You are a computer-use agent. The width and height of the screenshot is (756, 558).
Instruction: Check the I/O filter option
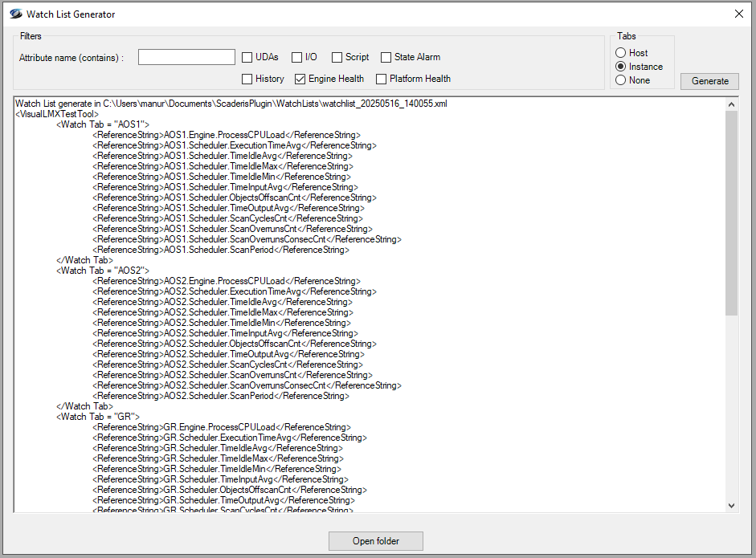click(297, 57)
